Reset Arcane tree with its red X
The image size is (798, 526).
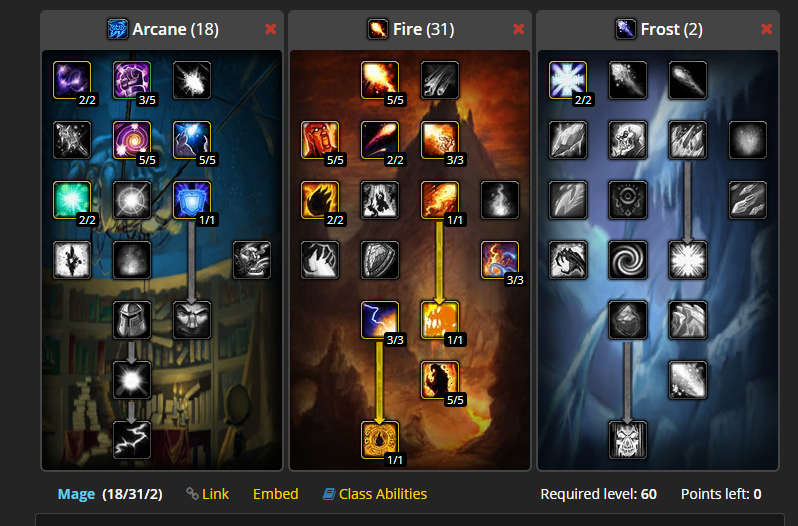tap(271, 29)
